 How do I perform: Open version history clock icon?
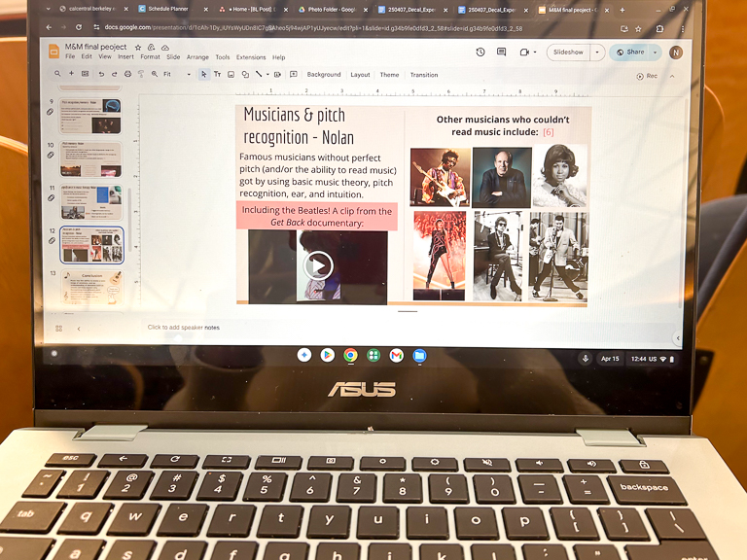(x=480, y=52)
